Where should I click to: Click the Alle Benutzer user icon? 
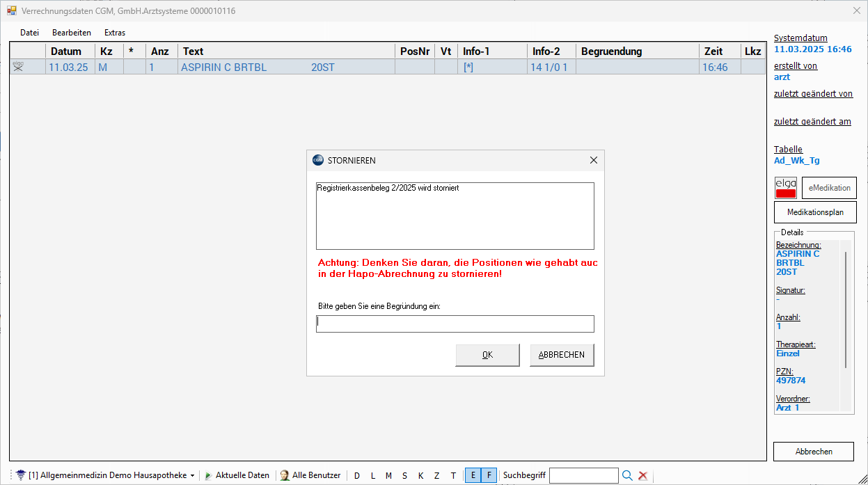coord(284,475)
